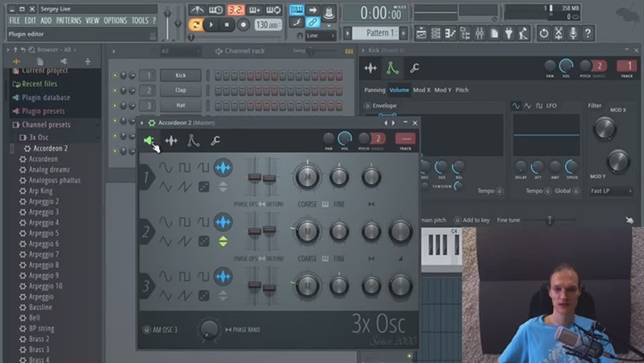Click oscillator 1 coarse tuning knob
The height and width of the screenshot is (363, 644).
pos(307,177)
